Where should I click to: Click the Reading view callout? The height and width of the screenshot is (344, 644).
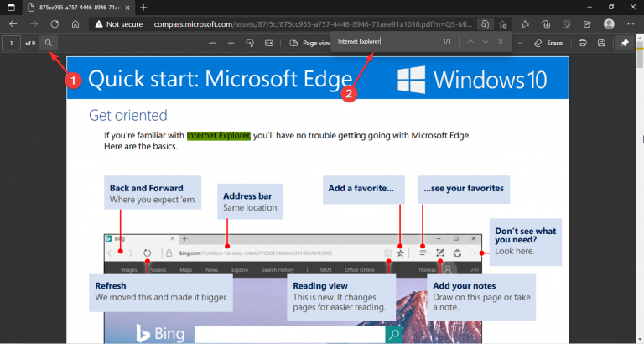coord(341,297)
